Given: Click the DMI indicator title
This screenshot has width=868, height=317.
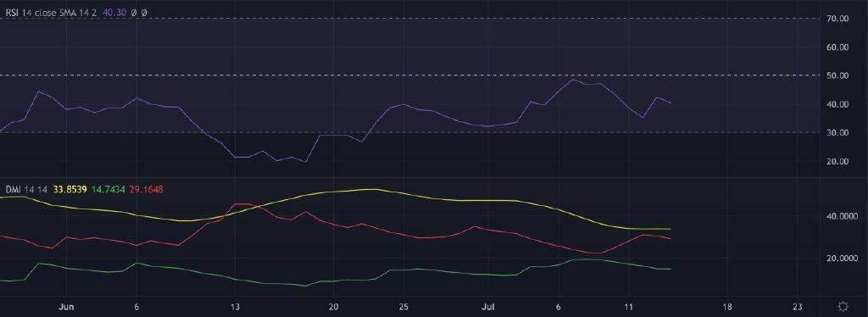Looking at the screenshot, I should 26,189.
